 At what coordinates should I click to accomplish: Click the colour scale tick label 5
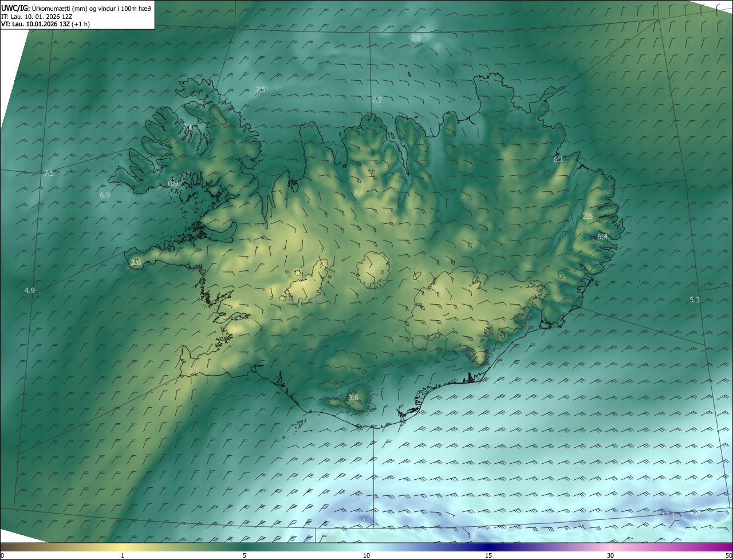click(245, 556)
